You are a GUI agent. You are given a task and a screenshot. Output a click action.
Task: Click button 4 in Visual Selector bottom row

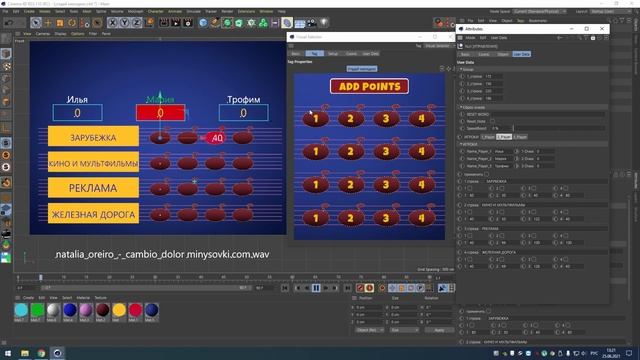coord(421,218)
